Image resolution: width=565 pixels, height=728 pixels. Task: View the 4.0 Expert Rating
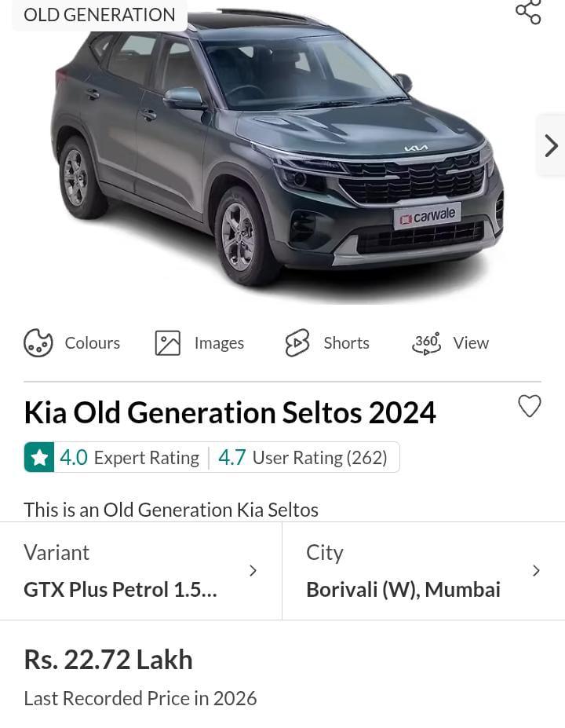tap(129, 458)
